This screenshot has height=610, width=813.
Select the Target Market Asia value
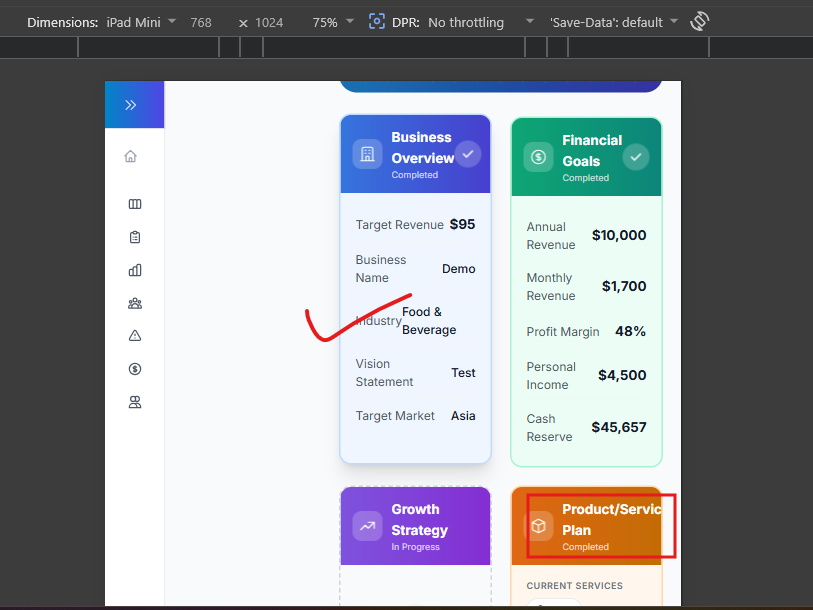coord(463,415)
